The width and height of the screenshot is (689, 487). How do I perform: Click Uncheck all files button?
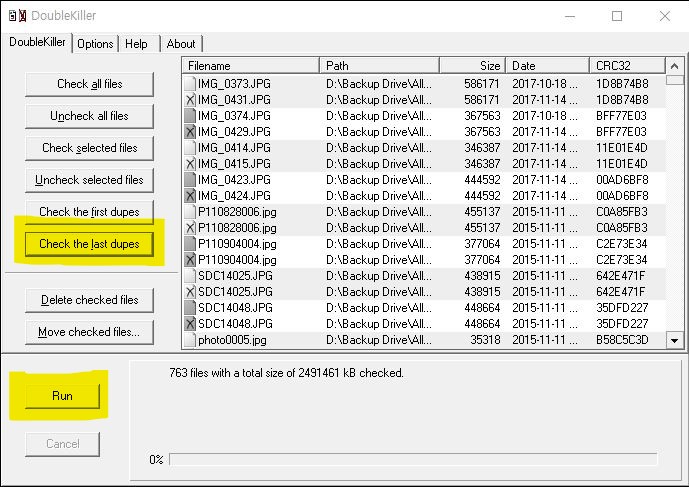pos(90,116)
